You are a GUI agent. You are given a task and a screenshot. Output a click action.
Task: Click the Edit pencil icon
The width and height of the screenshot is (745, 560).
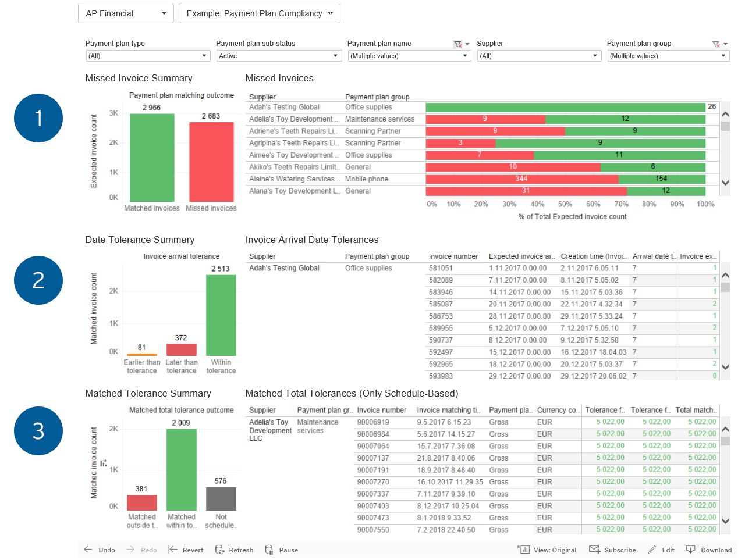[x=652, y=550]
